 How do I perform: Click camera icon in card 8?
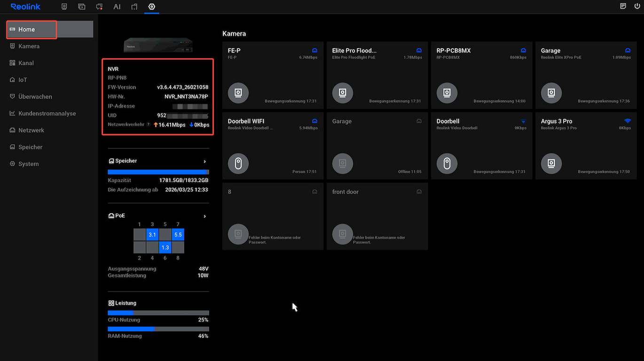click(238, 234)
